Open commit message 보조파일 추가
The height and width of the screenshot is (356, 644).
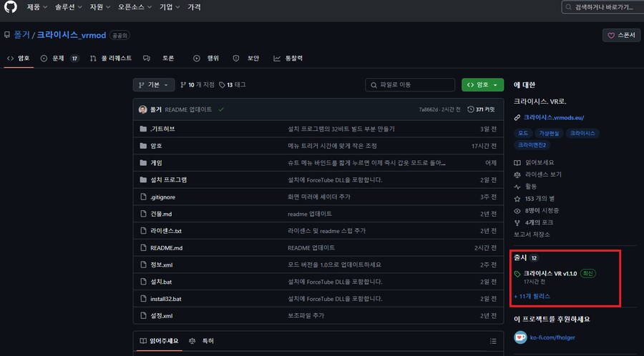pos(306,316)
